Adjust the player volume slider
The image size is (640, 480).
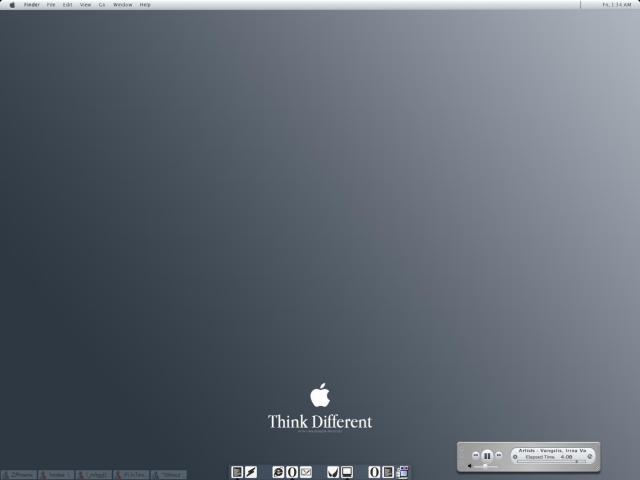click(x=485, y=466)
